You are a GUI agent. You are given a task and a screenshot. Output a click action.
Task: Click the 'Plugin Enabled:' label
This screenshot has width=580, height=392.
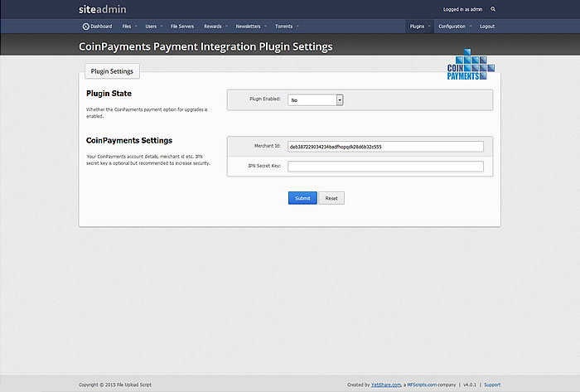(x=265, y=99)
